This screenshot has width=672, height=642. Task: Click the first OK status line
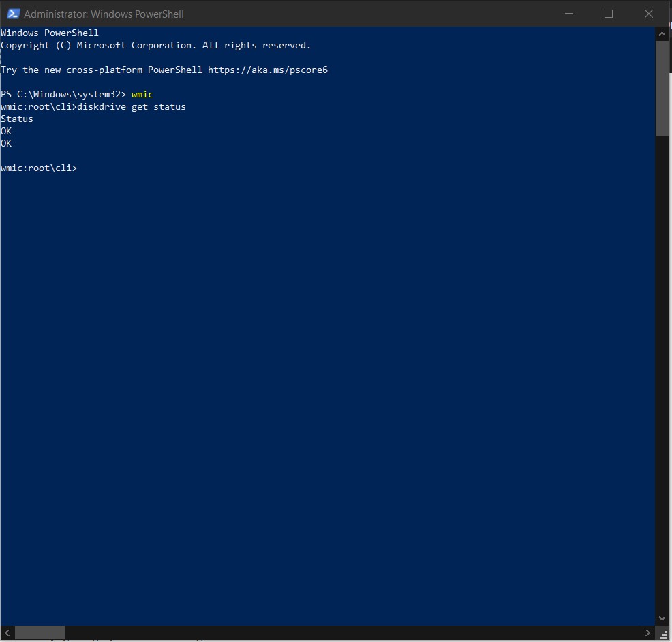6,131
